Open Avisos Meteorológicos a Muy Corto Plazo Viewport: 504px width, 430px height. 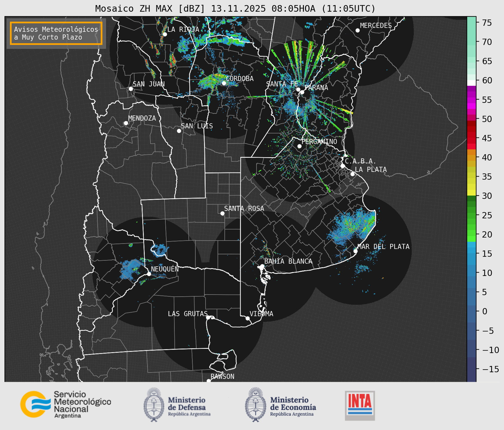(x=56, y=33)
